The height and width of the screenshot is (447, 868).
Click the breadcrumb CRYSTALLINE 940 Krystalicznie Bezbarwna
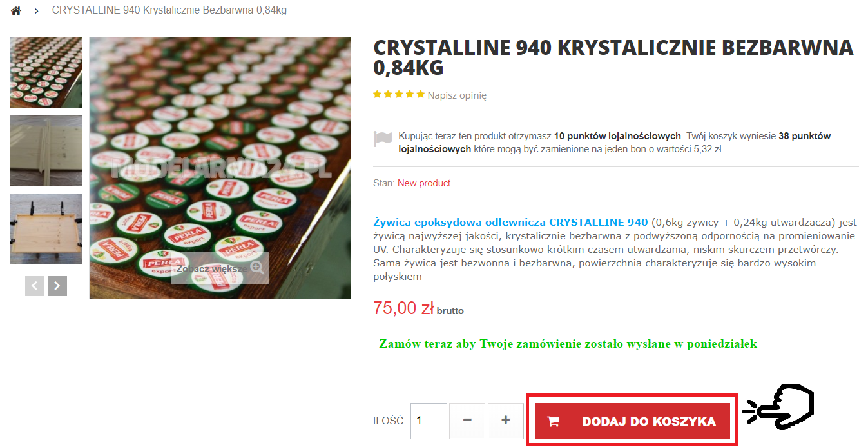click(169, 10)
